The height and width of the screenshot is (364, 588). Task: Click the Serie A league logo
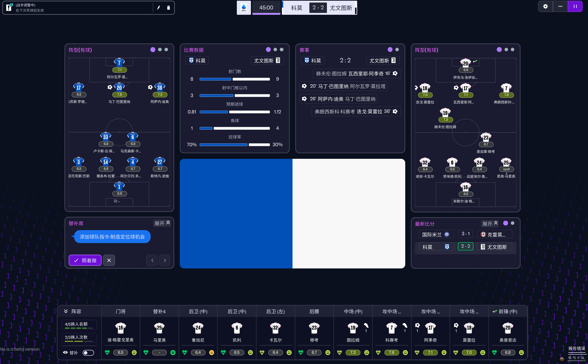click(244, 8)
